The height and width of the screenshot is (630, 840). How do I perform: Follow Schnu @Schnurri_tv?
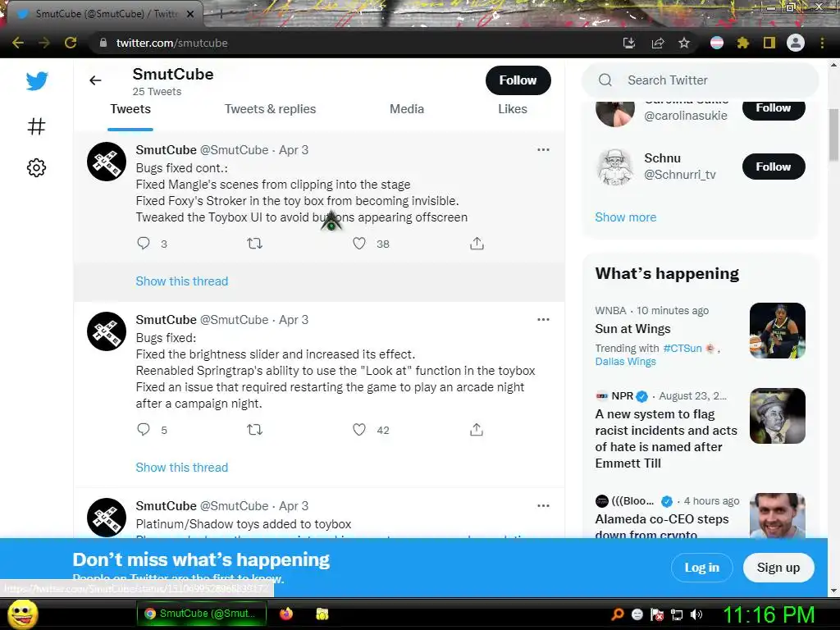coord(774,167)
